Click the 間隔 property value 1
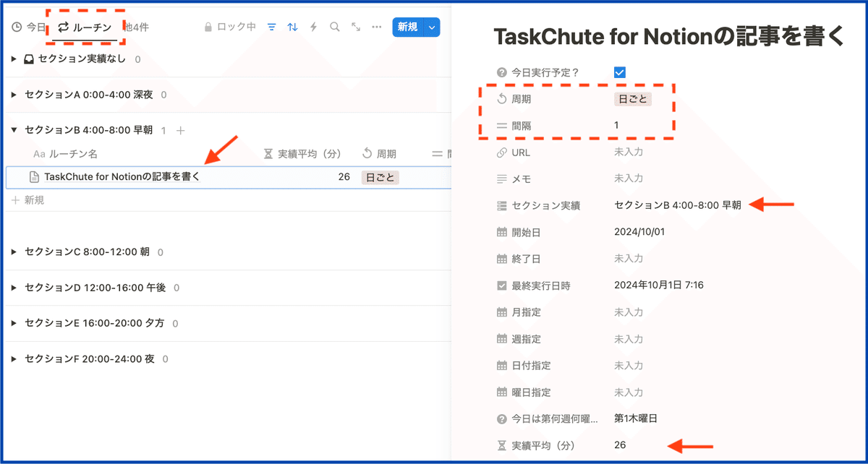The image size is (868, 464). point(616,125)
